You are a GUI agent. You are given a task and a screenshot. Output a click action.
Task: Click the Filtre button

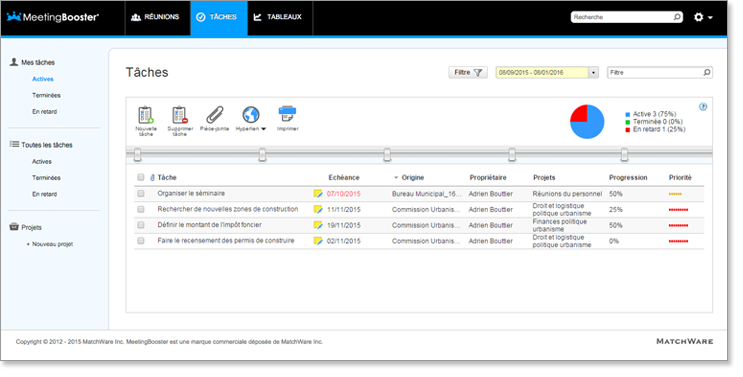coord(468,72)
